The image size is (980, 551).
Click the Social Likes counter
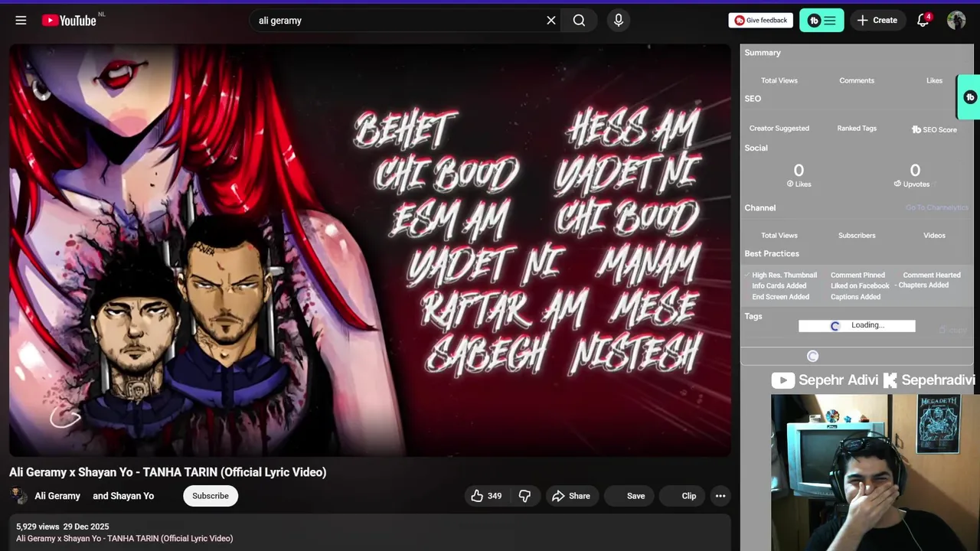(799, 175)
